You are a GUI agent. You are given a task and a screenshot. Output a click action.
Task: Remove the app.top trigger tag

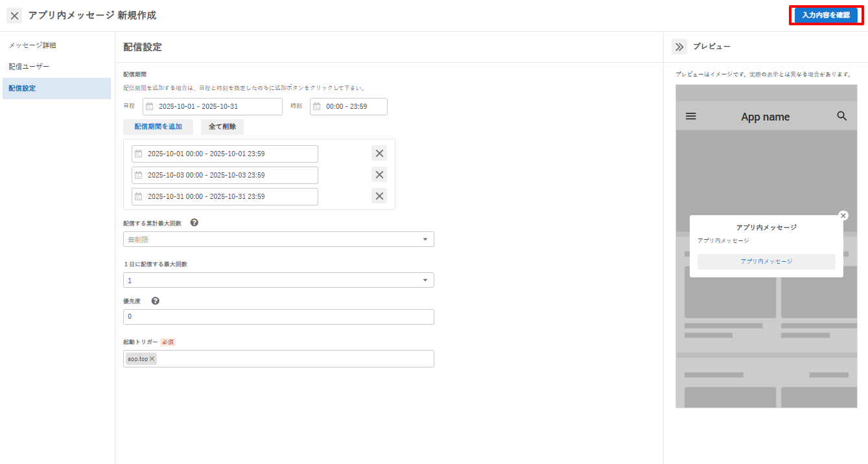pyautogui.click(x=152, y=358)
